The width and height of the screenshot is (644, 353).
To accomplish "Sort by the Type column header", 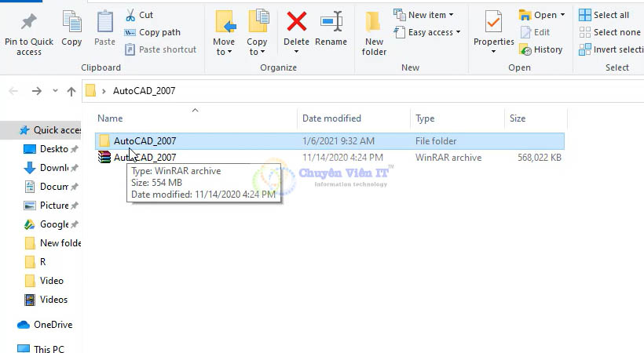I will point(425,118).
